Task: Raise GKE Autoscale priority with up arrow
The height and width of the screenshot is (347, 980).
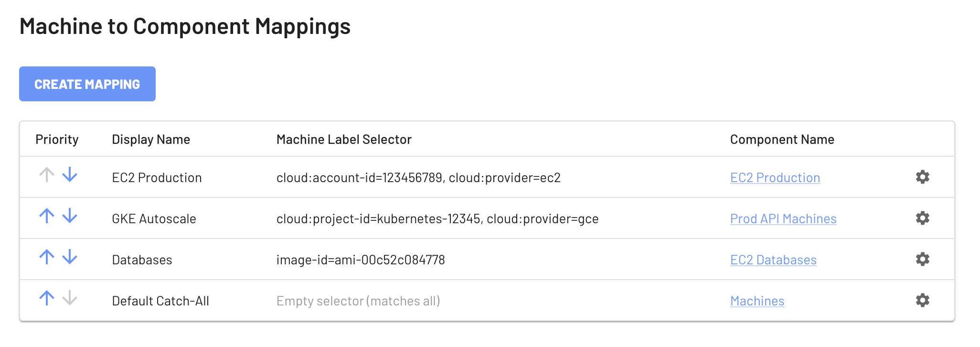Action: pos(47,216)
